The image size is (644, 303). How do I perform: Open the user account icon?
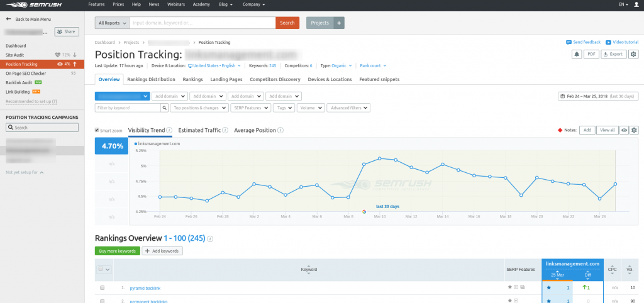coord(636,4)
